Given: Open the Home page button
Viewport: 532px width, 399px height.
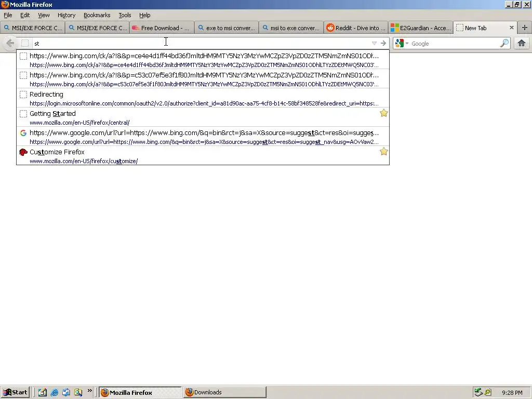Looking at the screenshot, I should point(522,43).
